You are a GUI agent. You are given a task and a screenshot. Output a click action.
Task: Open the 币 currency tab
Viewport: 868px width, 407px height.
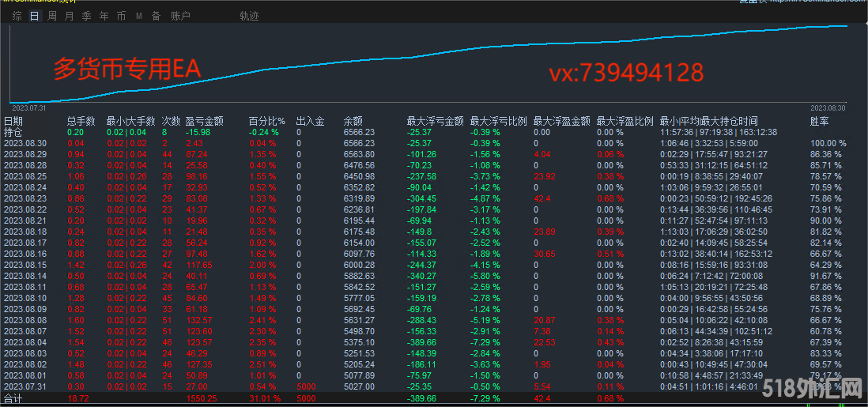pos(121,16)
